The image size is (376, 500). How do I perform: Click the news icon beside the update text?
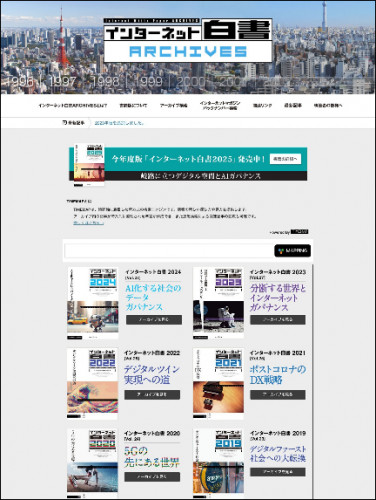(65, 123)
